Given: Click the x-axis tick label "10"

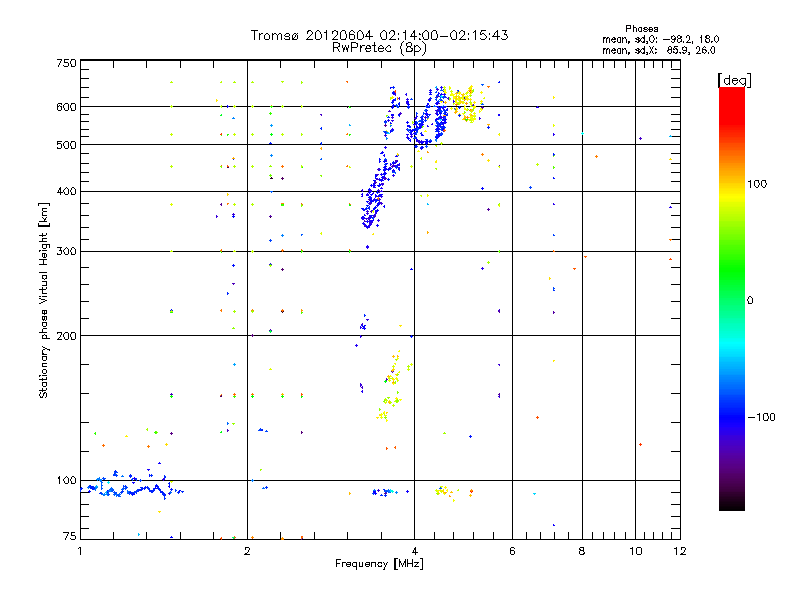Looking at the screenshot, I should 635,551.
